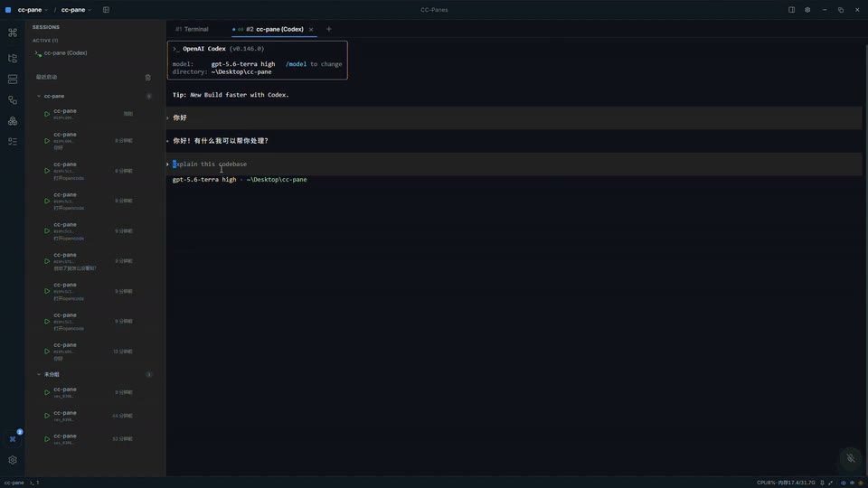Open the second cc-pane project dropdown in the breadcrumb
The width and height of the screenshot is (868, 488).
76,9
